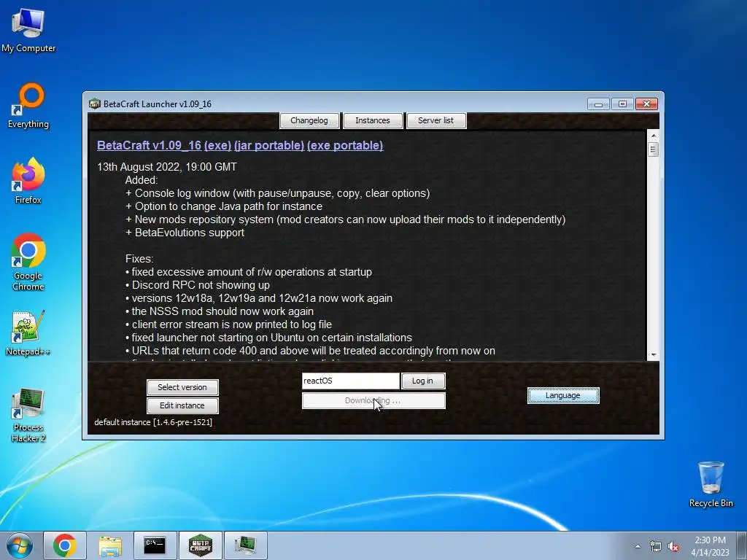Click the changelog scrollbar down arrow
This screenshot has height=560, width=747.
point(653,355)
